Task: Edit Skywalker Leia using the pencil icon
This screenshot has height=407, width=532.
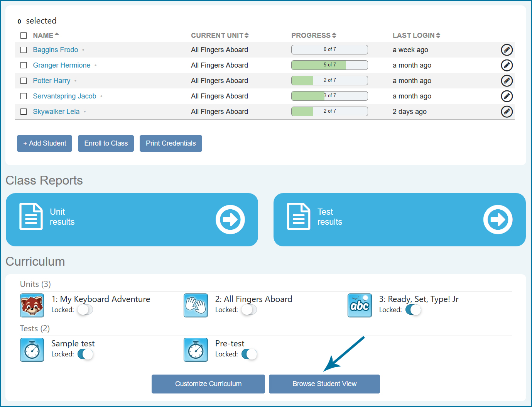Action: coord(507,112)
